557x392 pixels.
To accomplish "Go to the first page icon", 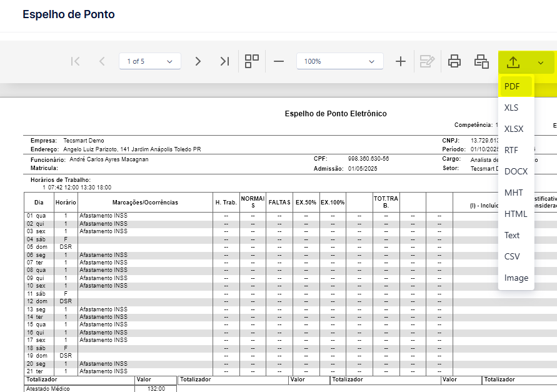I will coord(75,61).
